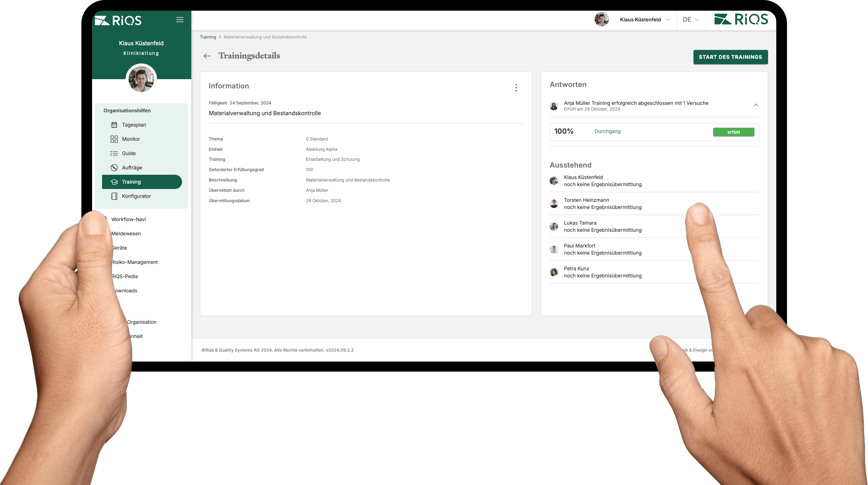Click the Konfigurator notebook icon
This screenshot has height=485, width=868.
tap(114, 196)
